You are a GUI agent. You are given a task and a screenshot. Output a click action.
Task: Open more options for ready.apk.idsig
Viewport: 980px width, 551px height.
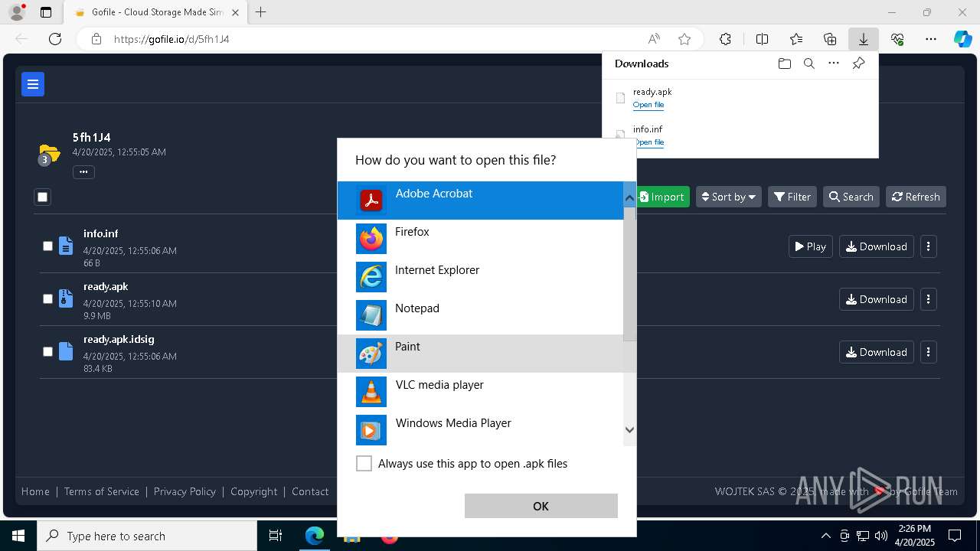pos(929,352)
